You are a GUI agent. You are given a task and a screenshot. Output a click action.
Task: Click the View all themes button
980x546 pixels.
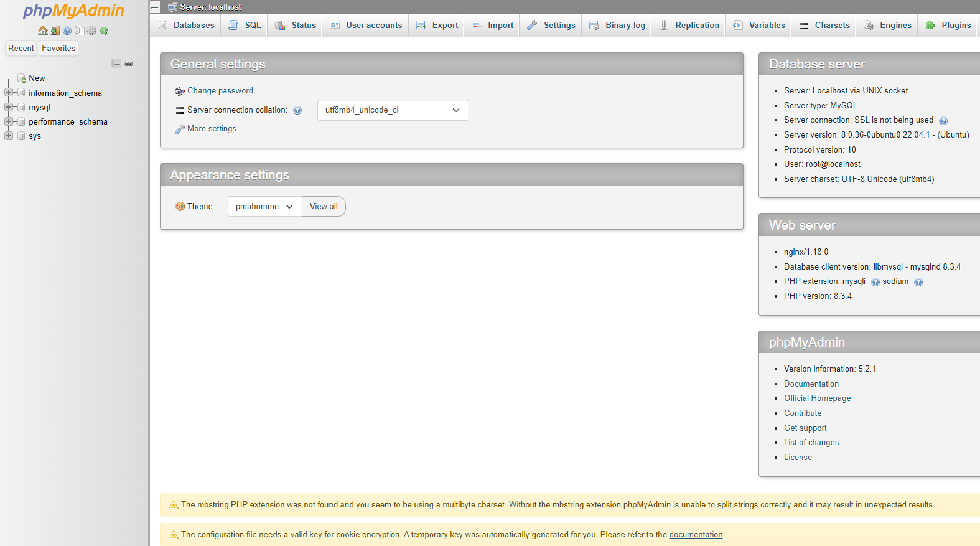tap(324, 207)
